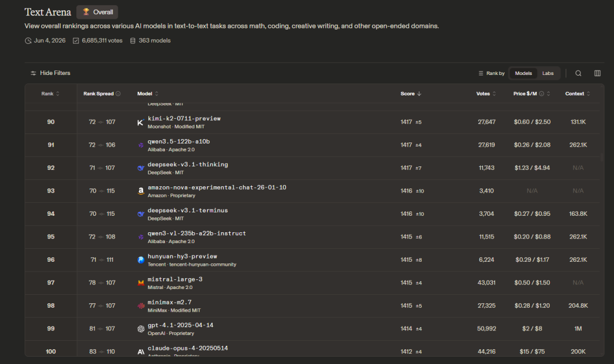Open amazon-nova-experimental-chat-26-01-10 model link

(x=217, y=187)
